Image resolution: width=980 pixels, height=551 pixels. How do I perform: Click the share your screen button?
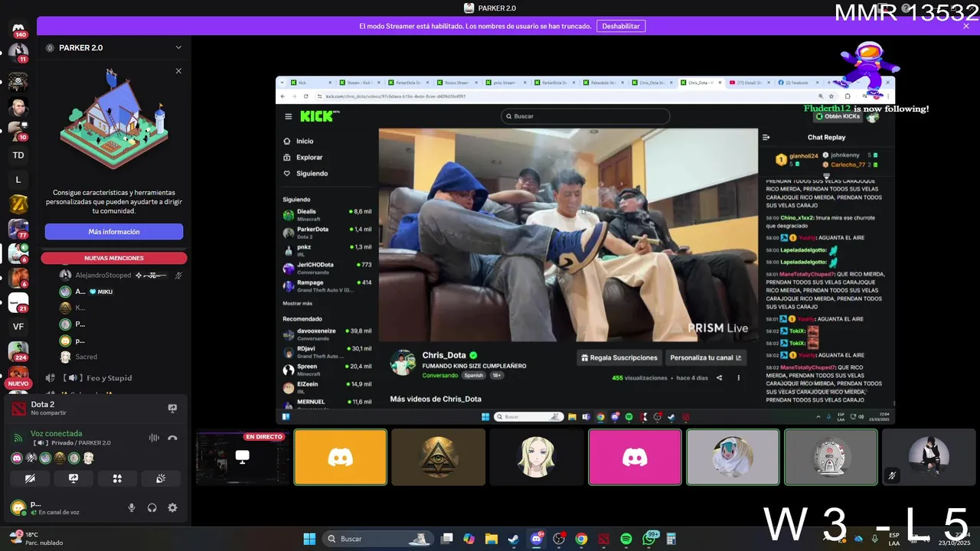point(73,478)
